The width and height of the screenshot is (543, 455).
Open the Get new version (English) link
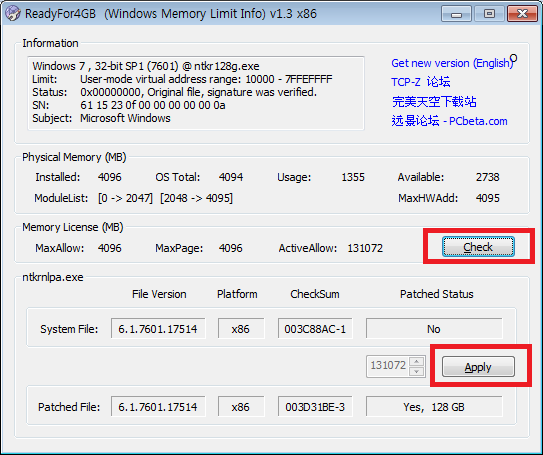(x=453, y=63)
